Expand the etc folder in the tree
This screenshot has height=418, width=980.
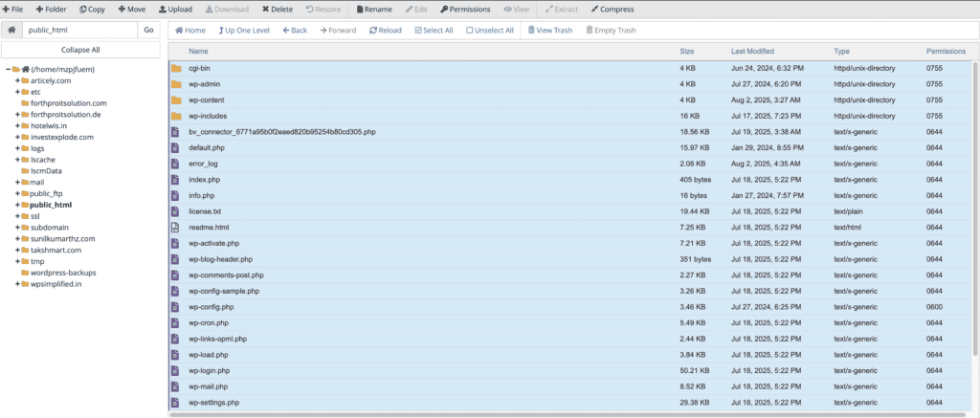tap(18, 92)
